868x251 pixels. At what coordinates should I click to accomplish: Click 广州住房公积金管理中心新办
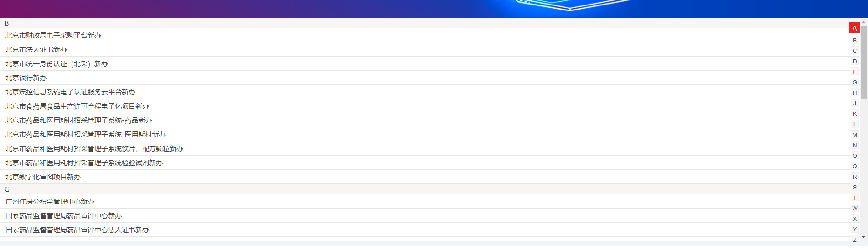pos(50,202)
